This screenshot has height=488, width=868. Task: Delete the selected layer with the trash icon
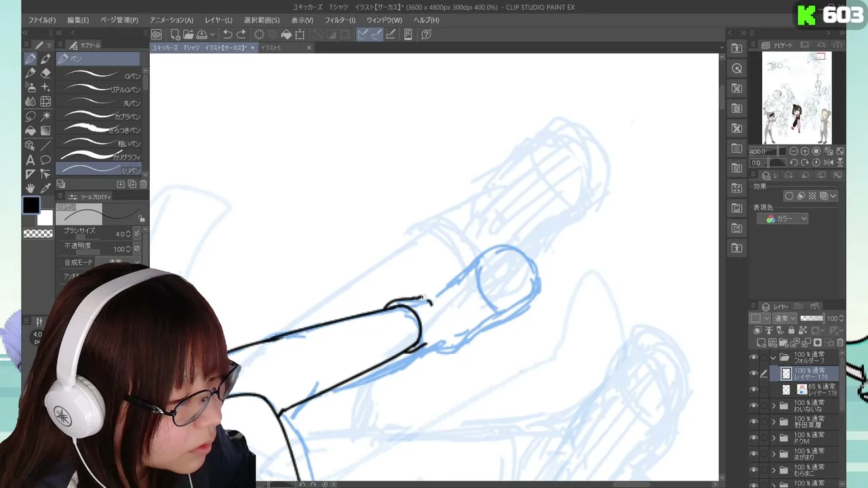click(840, 343)
